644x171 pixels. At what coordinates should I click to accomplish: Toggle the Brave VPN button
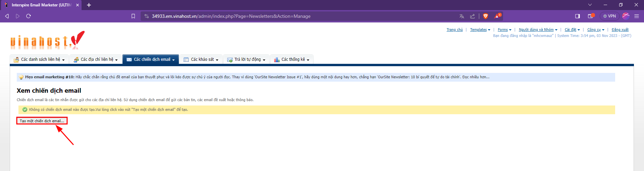[610, 16]
